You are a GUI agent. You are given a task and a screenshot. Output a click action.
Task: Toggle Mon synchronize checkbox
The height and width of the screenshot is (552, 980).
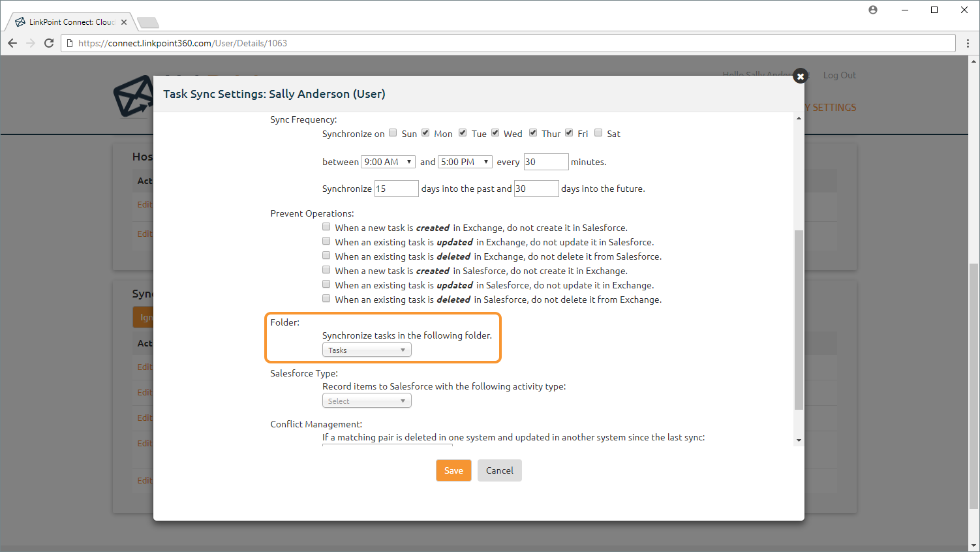pyautogui.click(x=425, y=133)
